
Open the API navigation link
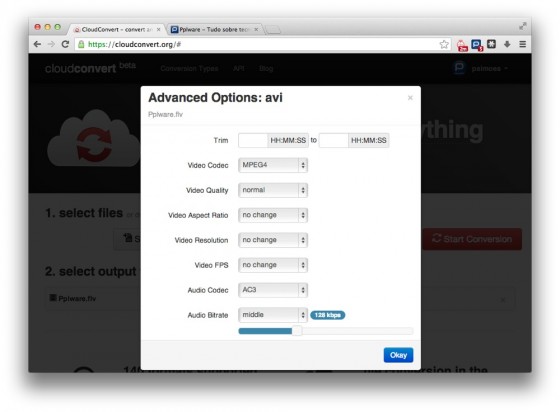239,69
